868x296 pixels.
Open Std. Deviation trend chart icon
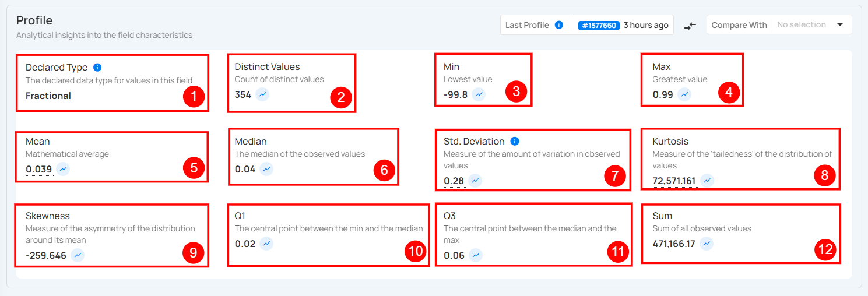pos(476,181)
